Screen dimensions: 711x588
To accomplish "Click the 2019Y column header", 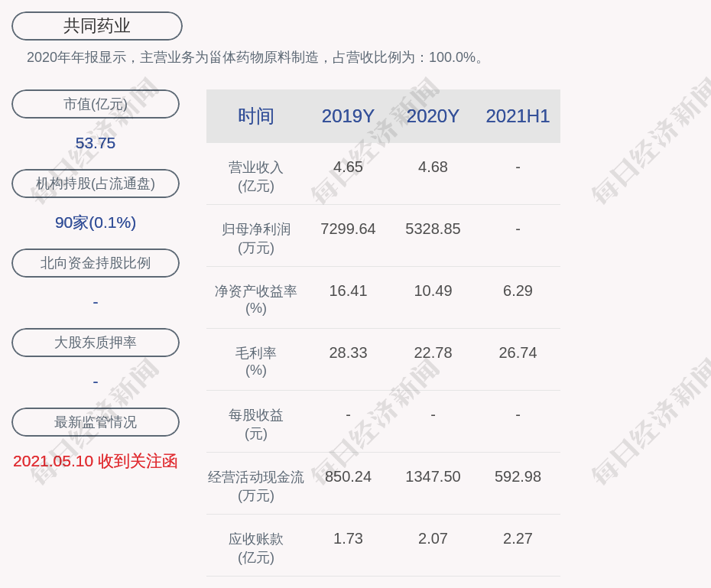I will click(348, 116).
